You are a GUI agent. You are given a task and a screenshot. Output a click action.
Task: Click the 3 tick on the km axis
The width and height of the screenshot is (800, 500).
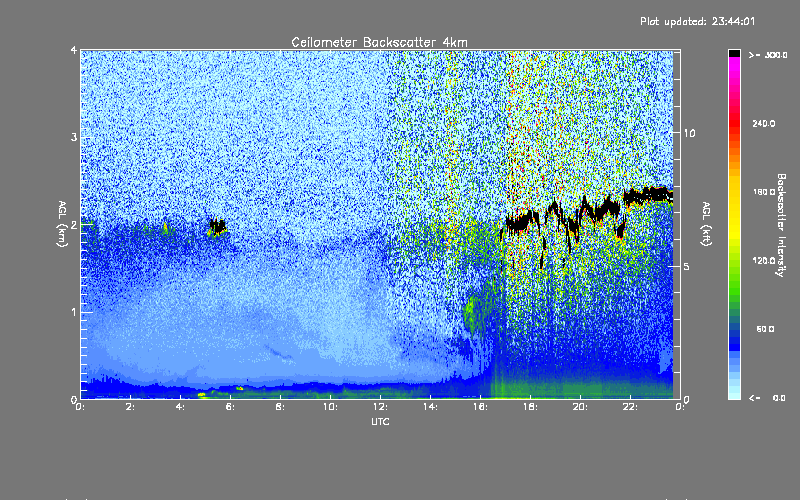(x=74, y=137)
